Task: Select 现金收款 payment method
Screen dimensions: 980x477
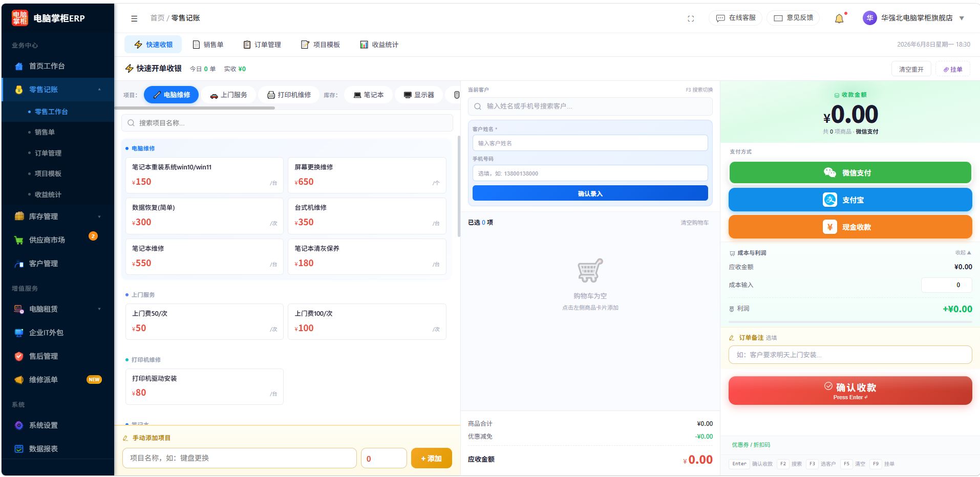Action: pyautogui.click(x=850, y=227)
